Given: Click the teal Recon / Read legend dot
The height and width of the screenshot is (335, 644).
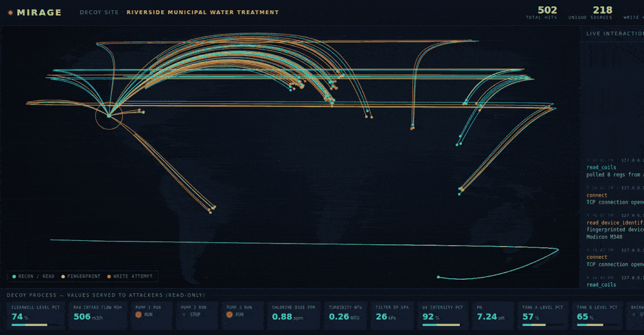Looking at the screenshot, I should 14,276.
